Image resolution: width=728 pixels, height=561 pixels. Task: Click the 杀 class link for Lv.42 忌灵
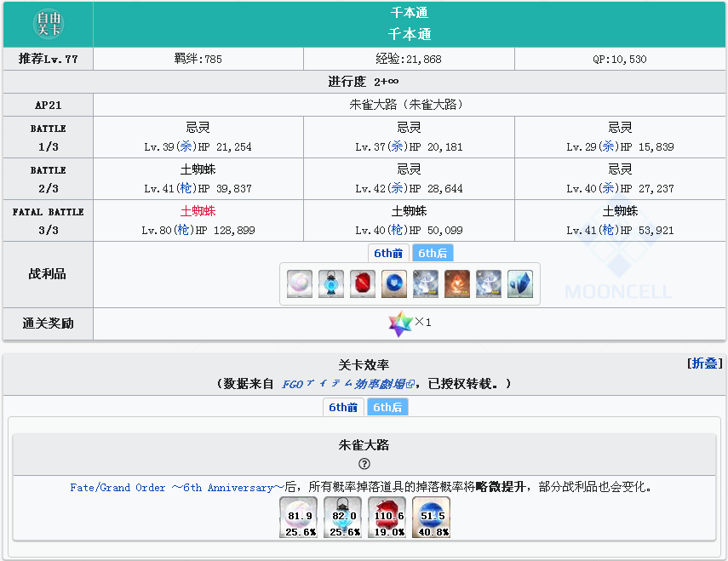click(397, 188)
